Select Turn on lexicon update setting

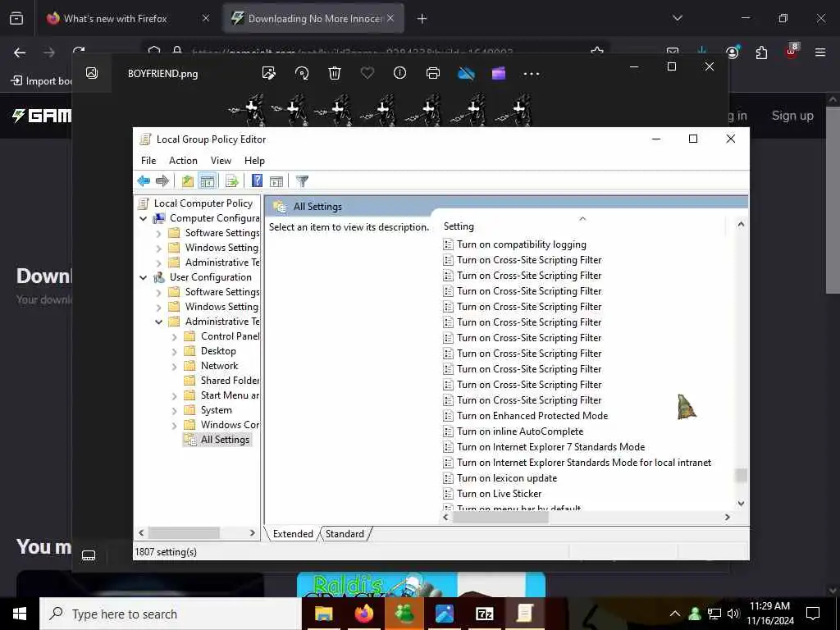tap(507, 478)
